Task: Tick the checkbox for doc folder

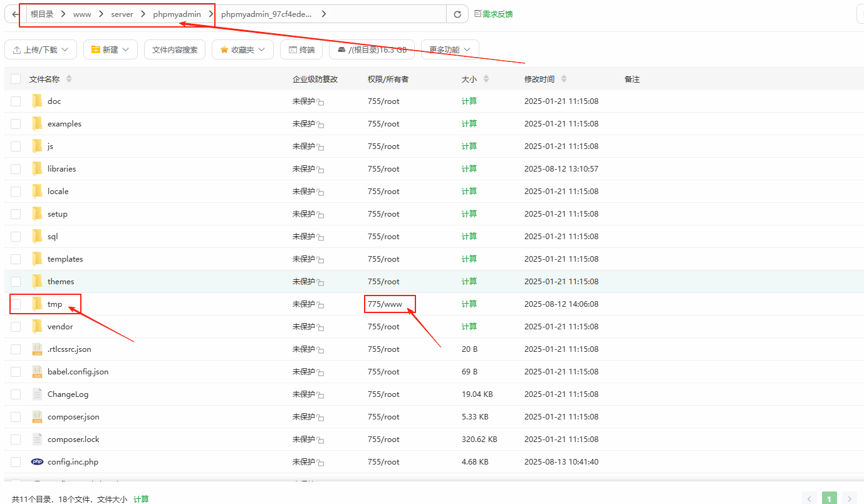Action: coord(16,101)
